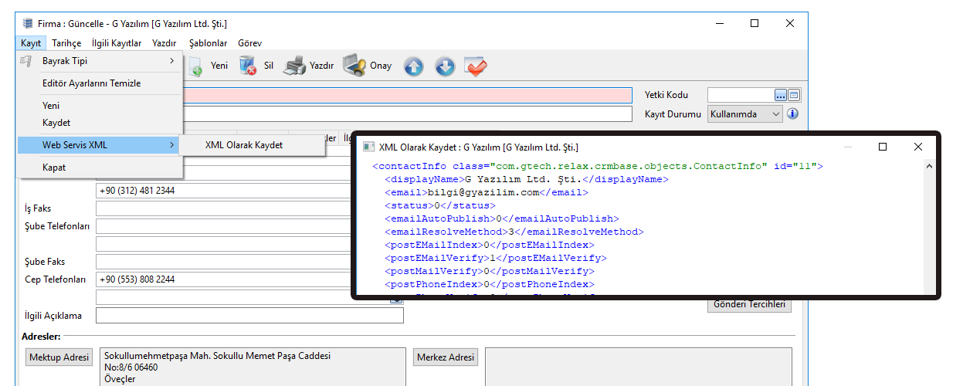Expand the Bayrak Tipi submenu
The width and height of the screenshot is (980, 386).
(100, 61)
